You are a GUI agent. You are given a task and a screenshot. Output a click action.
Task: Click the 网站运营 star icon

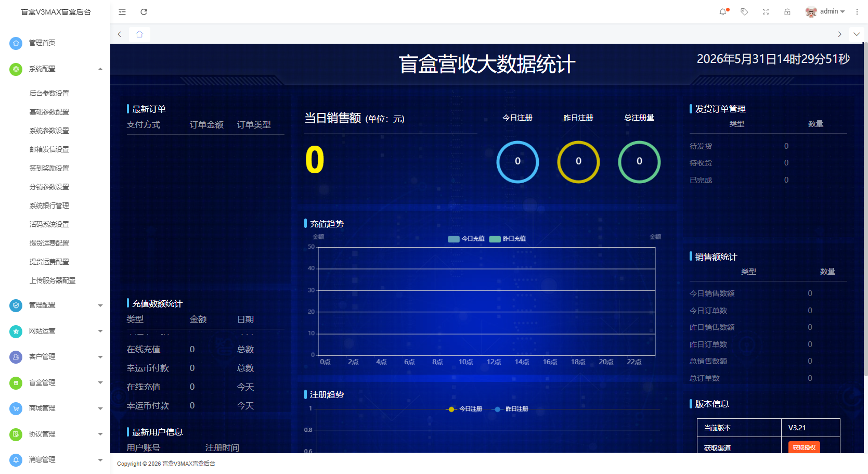(16, 331)
